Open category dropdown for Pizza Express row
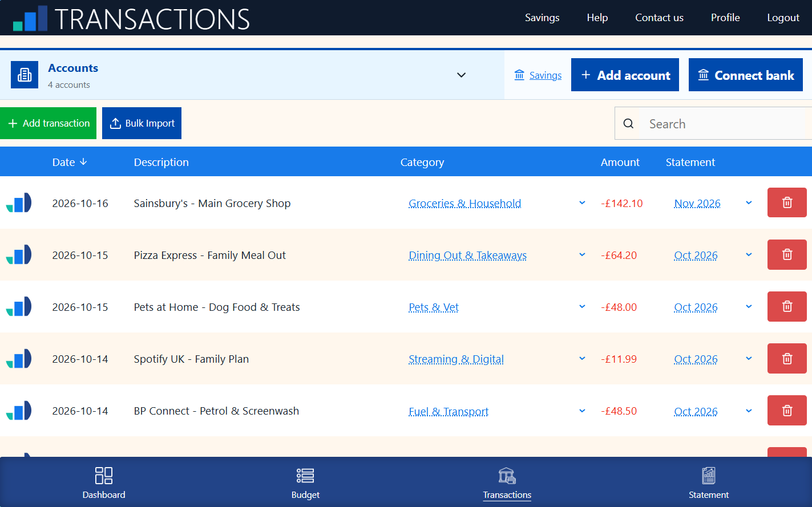812x507 pixels. tap(582, 254)
